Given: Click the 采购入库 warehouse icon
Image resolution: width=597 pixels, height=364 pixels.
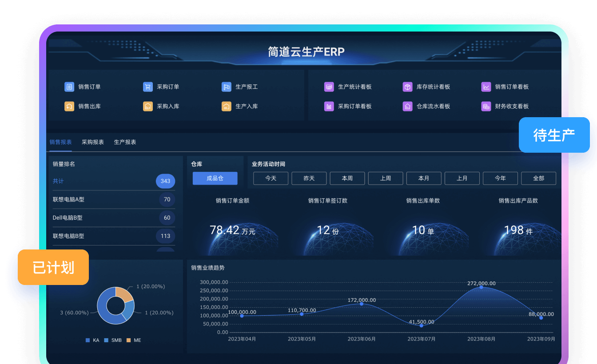Looking at the screenshot, I should [148, 107].
